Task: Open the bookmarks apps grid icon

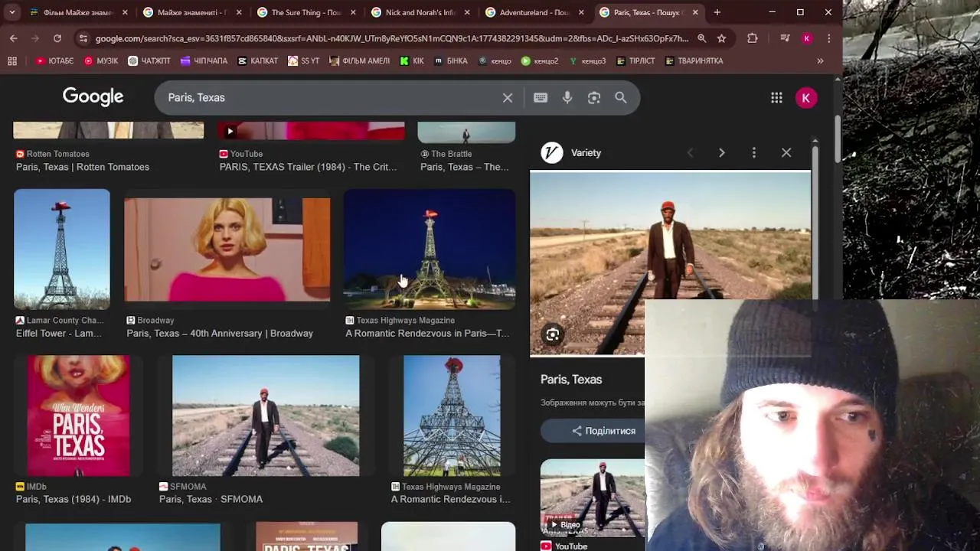Action: [12, 60]
